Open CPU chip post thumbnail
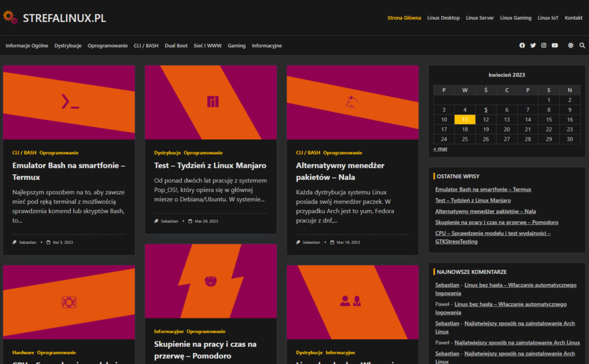The image size is (589, 364). [x=69, y=302]
